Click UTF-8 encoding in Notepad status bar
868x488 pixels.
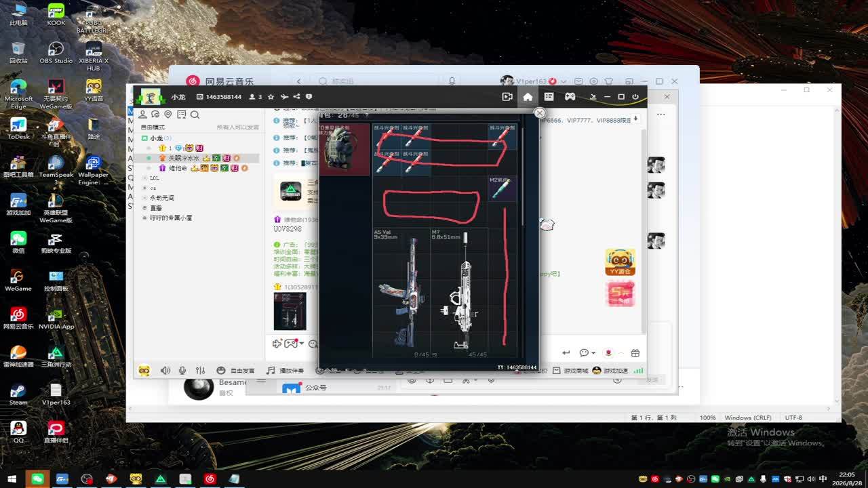[793, 418]
